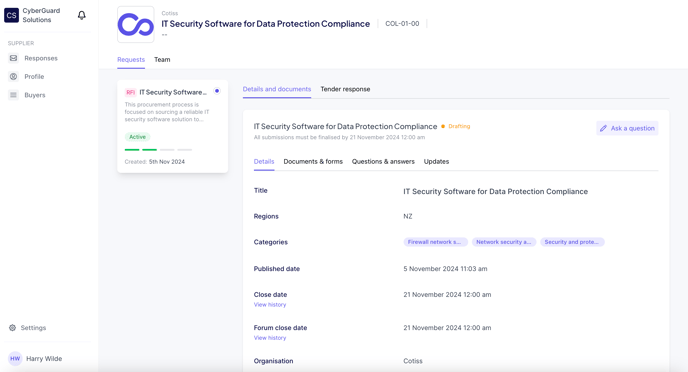Go to Questions & answers tab

[x=383, y=161]
